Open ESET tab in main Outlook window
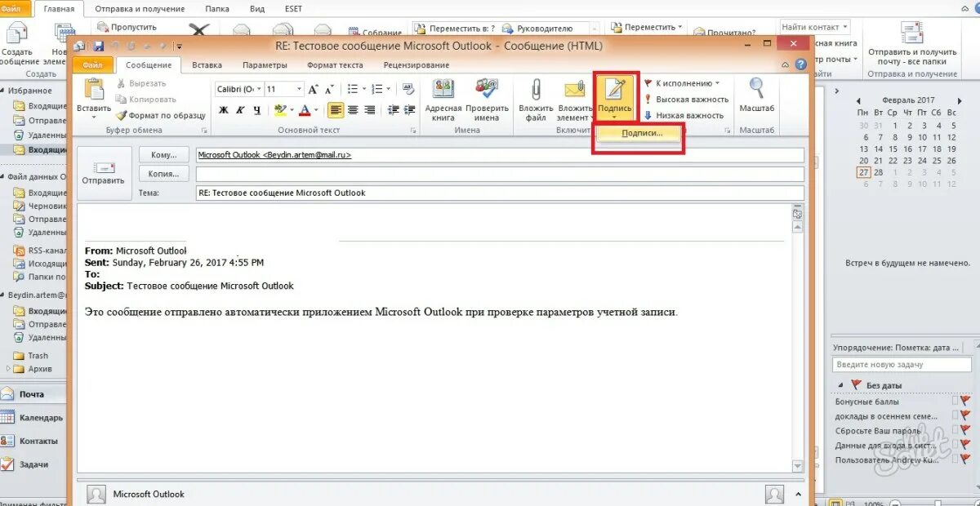This screenshot has width=980, height=506. (292, 9)
